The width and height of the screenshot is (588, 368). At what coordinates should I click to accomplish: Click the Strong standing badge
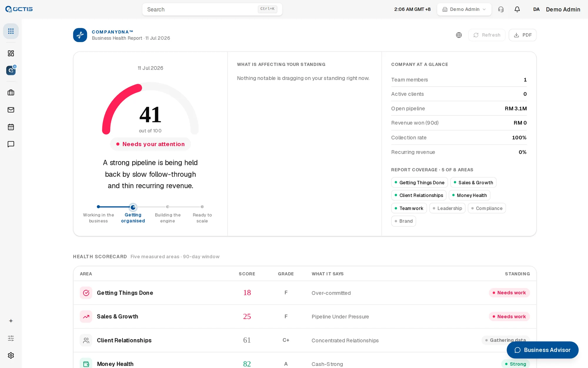(515, 364)
